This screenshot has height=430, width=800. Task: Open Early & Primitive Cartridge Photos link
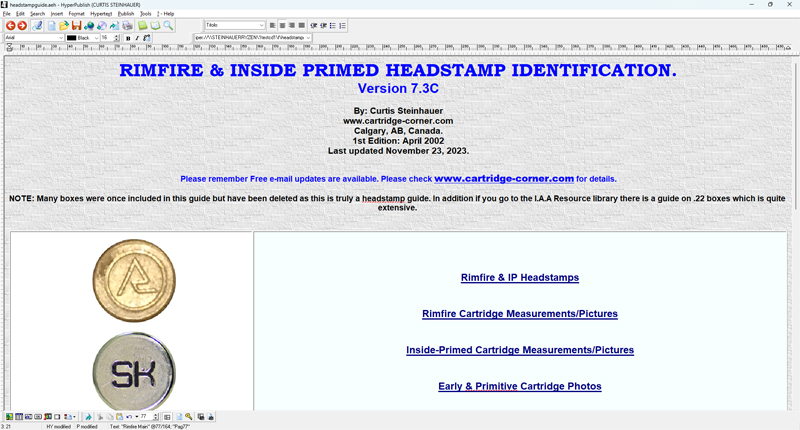(x=519, y=386)
